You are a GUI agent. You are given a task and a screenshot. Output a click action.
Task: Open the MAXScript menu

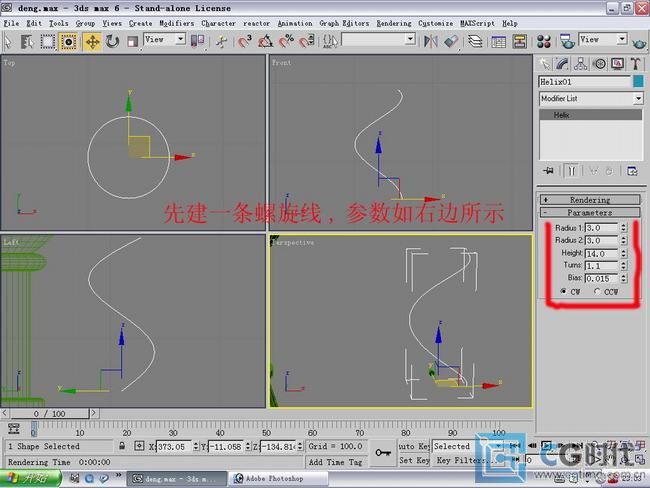478,23
